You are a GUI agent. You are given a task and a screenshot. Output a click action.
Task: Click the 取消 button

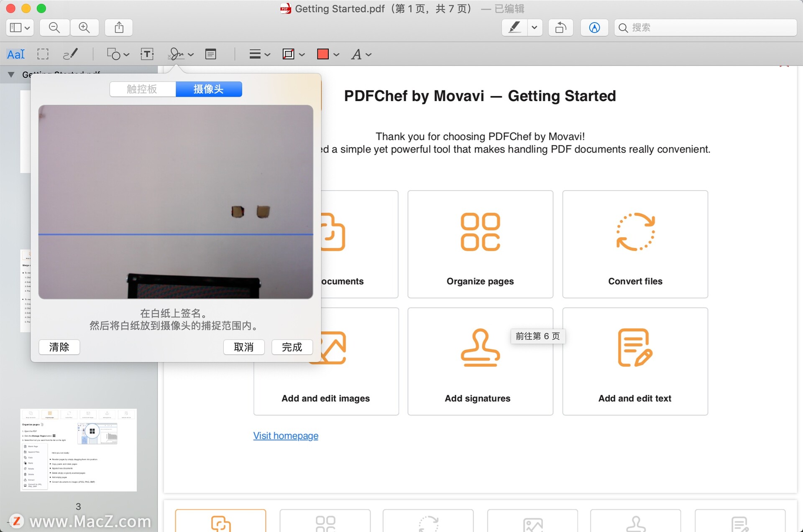(x=244, y=347)
